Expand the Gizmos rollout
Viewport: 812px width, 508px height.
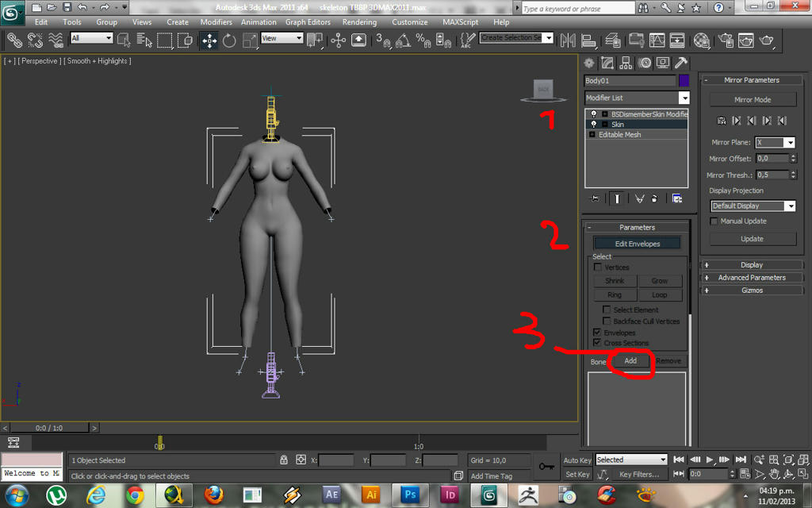pos(752,291)
